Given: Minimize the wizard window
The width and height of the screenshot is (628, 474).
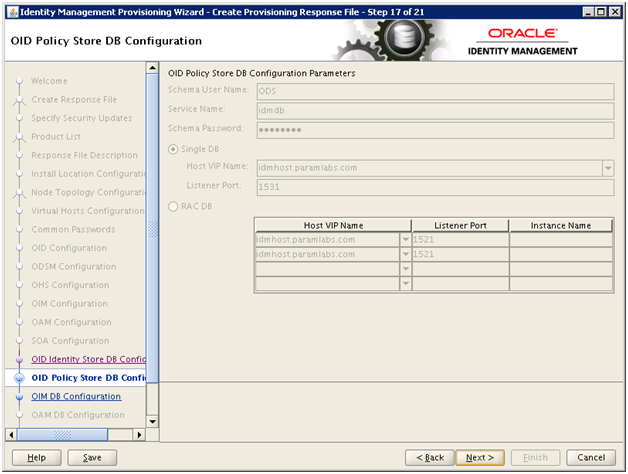Looking at the screenshot, I should click(x=588, y=12).
